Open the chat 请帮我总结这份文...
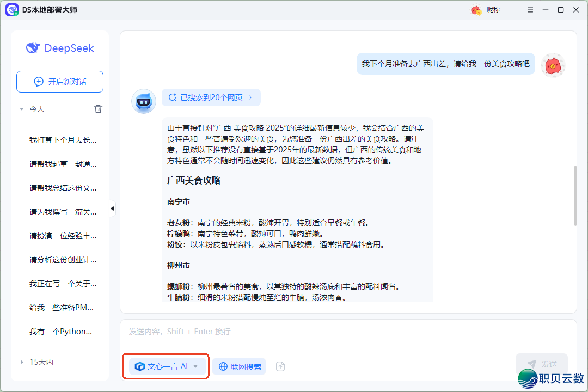This screenshot has width=588, height=392. point(63,188)
